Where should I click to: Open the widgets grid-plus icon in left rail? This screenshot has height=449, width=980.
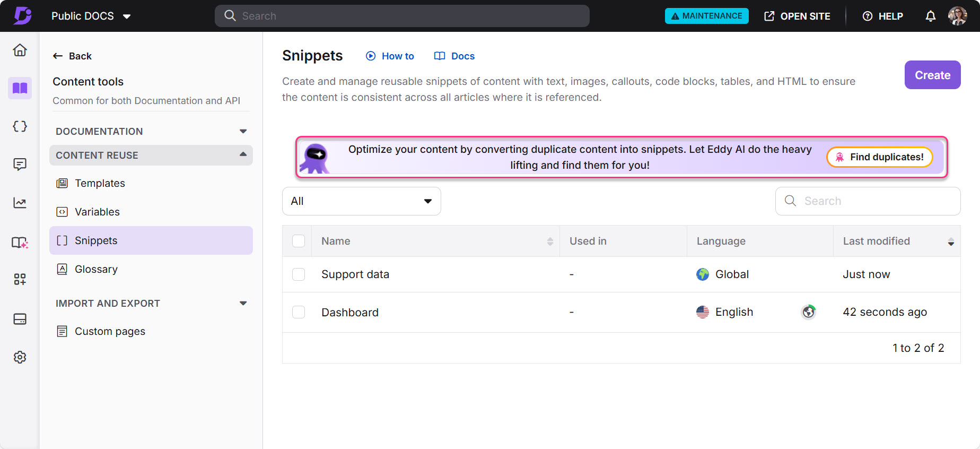20,279
